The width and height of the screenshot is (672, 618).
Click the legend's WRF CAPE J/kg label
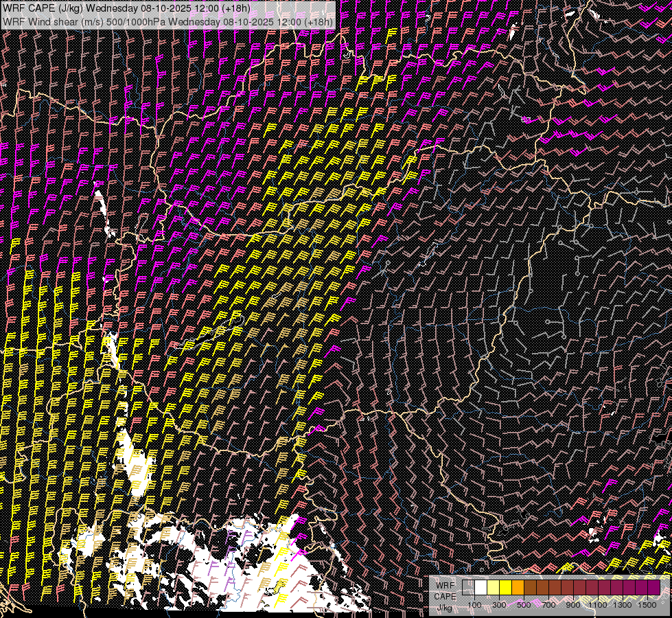tap(446, 596)
